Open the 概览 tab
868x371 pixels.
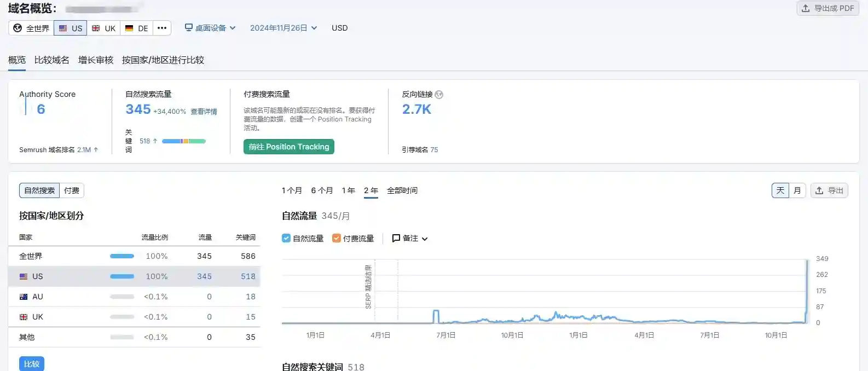[17, 60]
